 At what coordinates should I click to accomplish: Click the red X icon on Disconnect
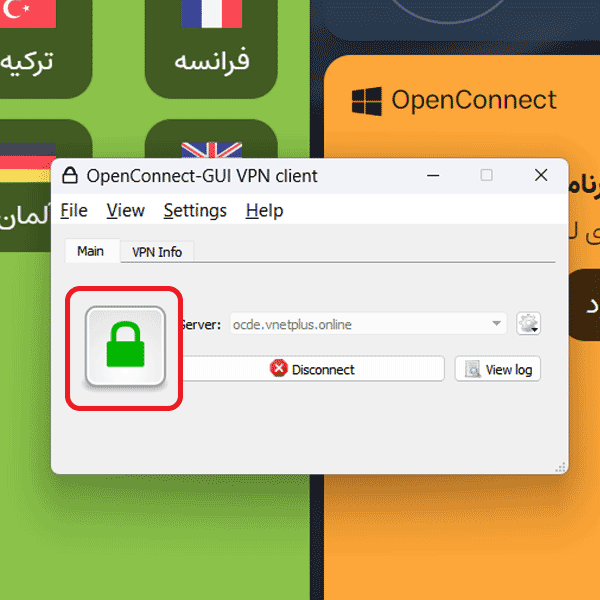278,368
